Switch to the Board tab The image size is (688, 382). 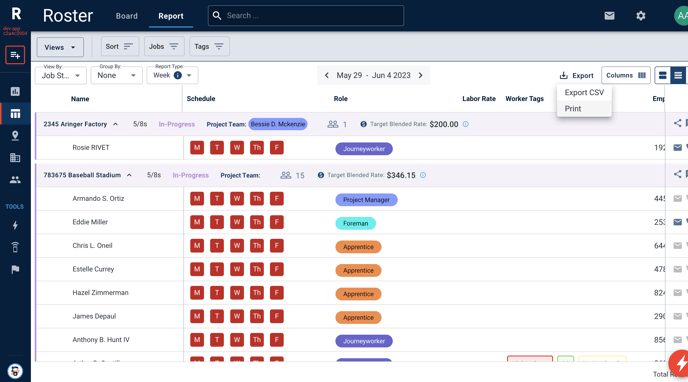point(126,16)
